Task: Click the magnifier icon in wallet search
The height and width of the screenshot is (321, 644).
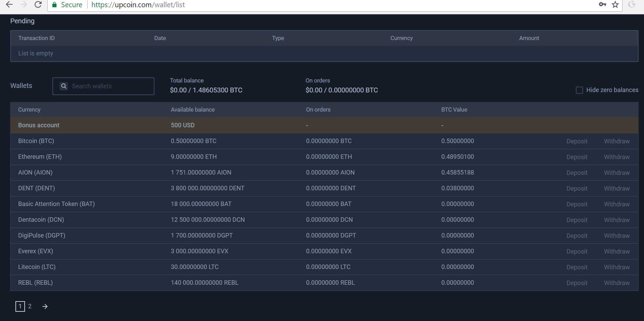Action: (64, 86)
